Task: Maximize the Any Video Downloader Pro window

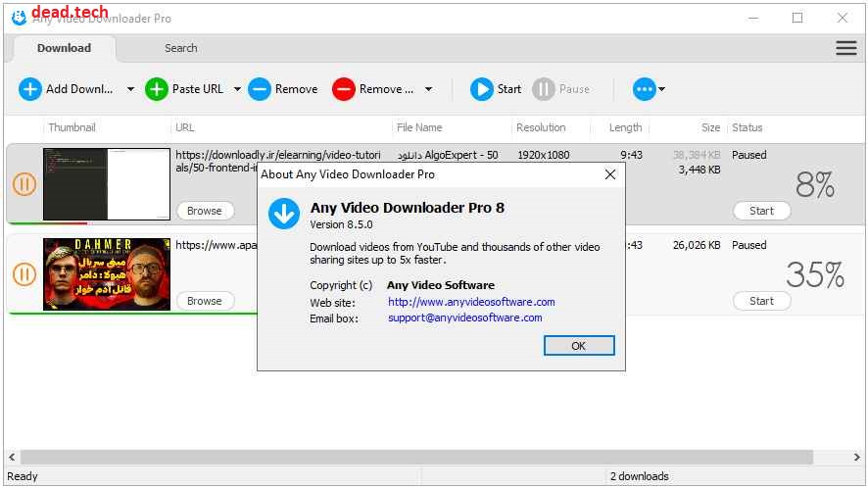Action: [x=797, y=18]
